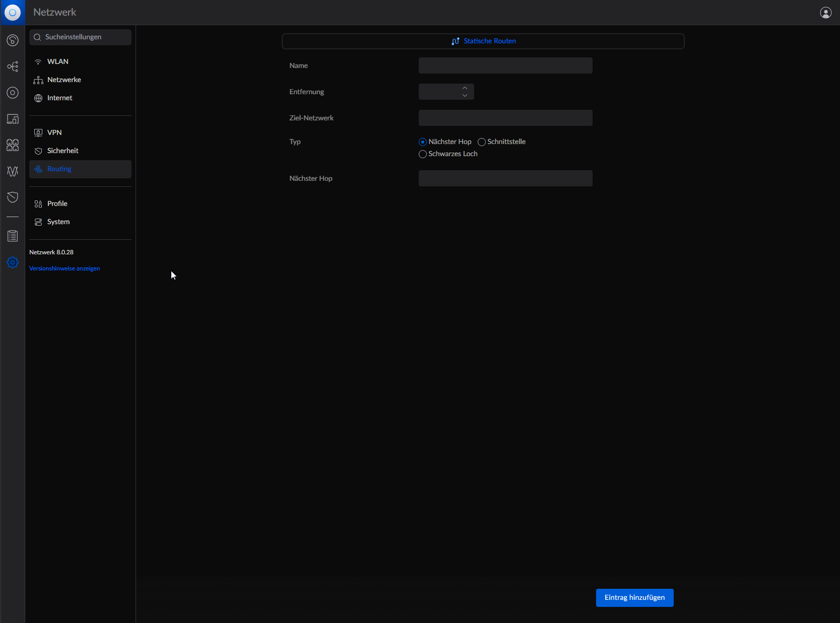The image size is (840, 623).
Task: Open the Dashboard icon in the left rail
Action: coord(13,40)
